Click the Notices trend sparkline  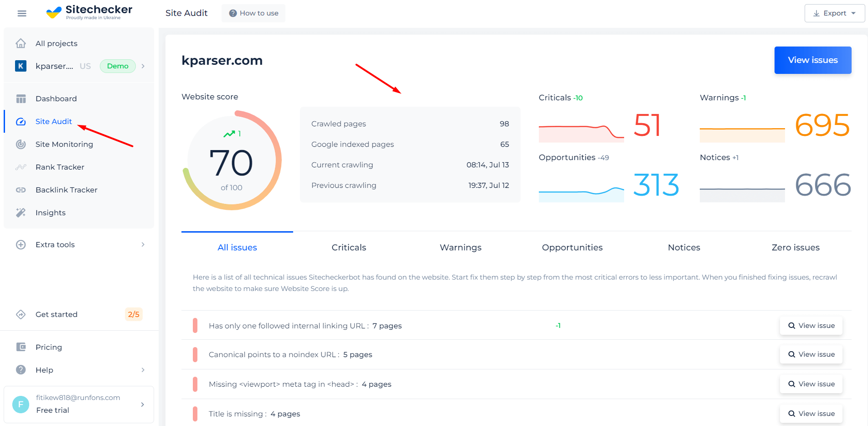pos(742,195)
